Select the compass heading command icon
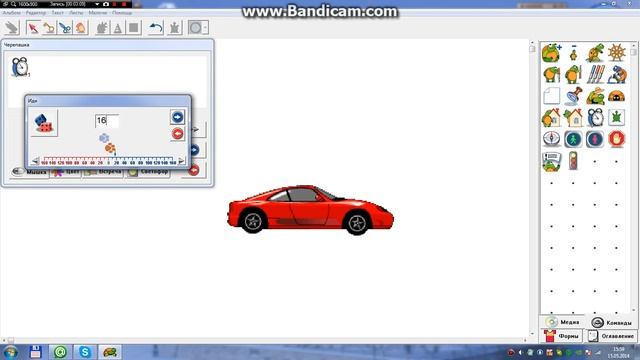The width and height of the screenshot is (640, 360). point(551,139)
